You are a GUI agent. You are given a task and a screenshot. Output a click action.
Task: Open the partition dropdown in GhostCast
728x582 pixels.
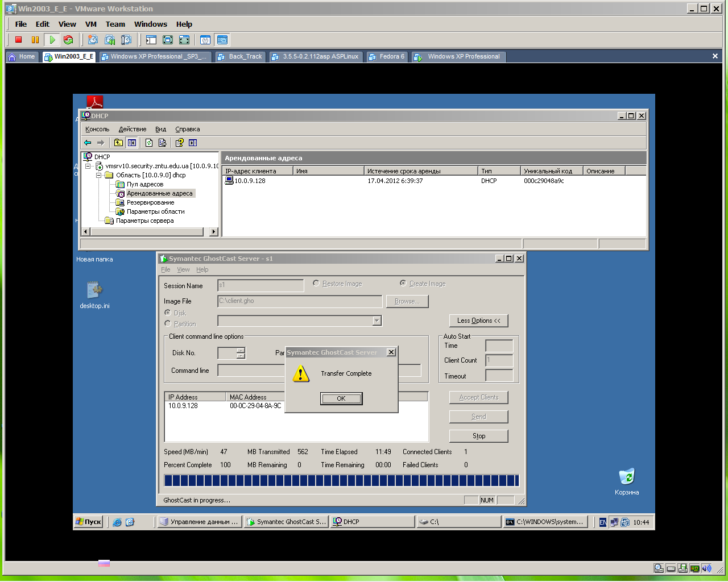coord(377,321)
